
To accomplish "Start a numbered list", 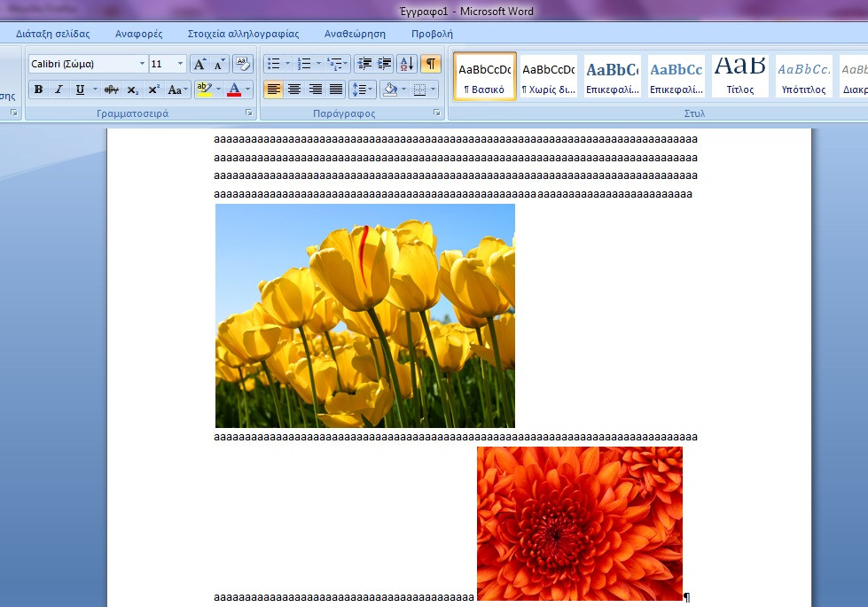I will 304,64.
